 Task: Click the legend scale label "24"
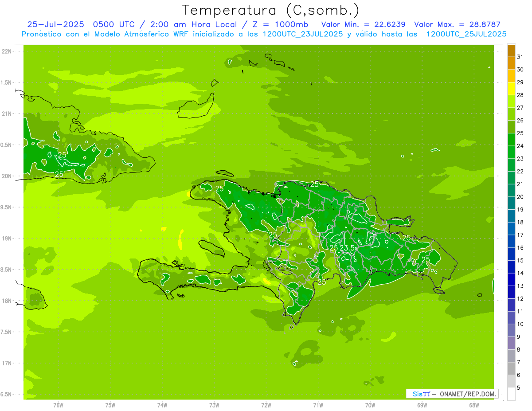pyautogui.click(x=520, y=146)
